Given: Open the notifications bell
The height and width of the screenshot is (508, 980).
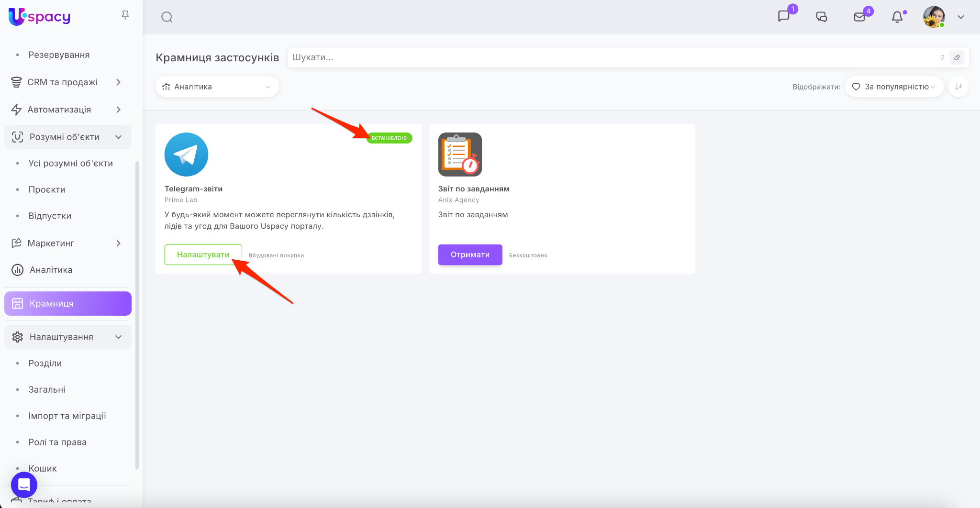Looking at the screenshot, I should tap(897, 17).
